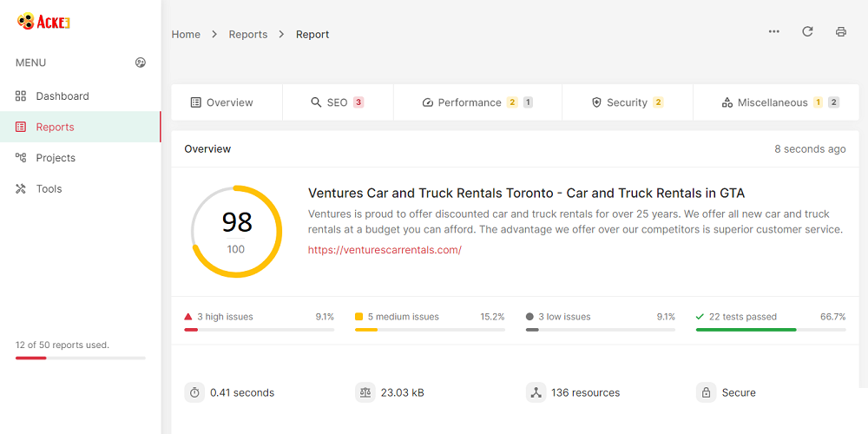Open Dashboard from the sidebar menu
Screen dimensions: 868x434
(62, 96)
